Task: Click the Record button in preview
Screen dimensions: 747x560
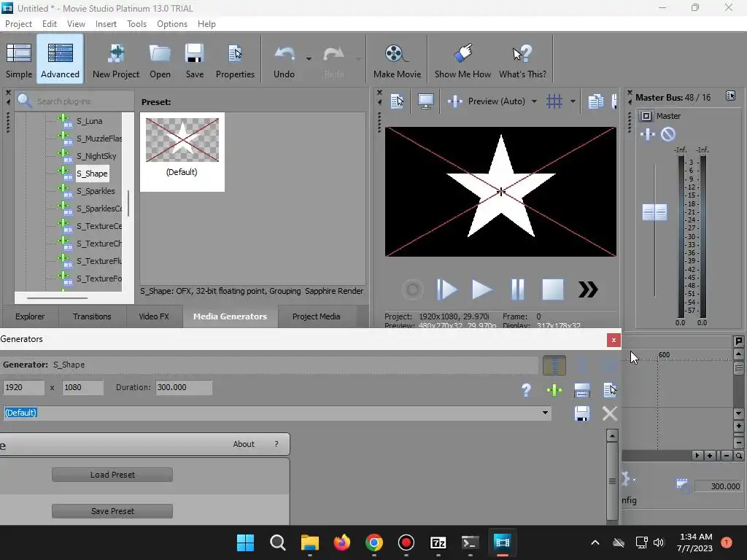Action: [413, 289]
